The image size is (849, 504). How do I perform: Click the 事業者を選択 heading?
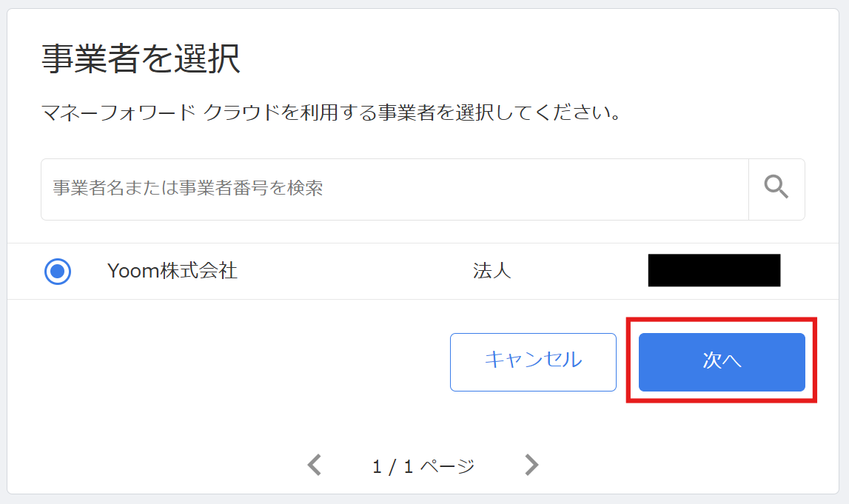[141, 59]
